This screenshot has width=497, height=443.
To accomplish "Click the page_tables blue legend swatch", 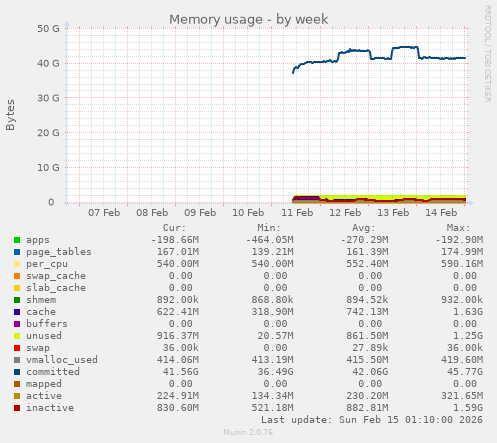I will coord(17,252).
